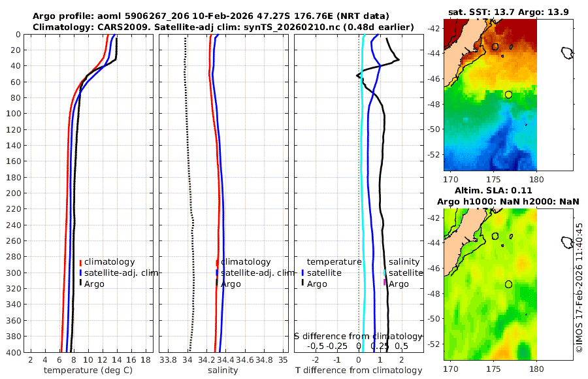The height and width of the screenshot is (379, 588).
Task: Click the IMOS copyright timestamp text
Action: pyautogui.click(x=580, y=288)
